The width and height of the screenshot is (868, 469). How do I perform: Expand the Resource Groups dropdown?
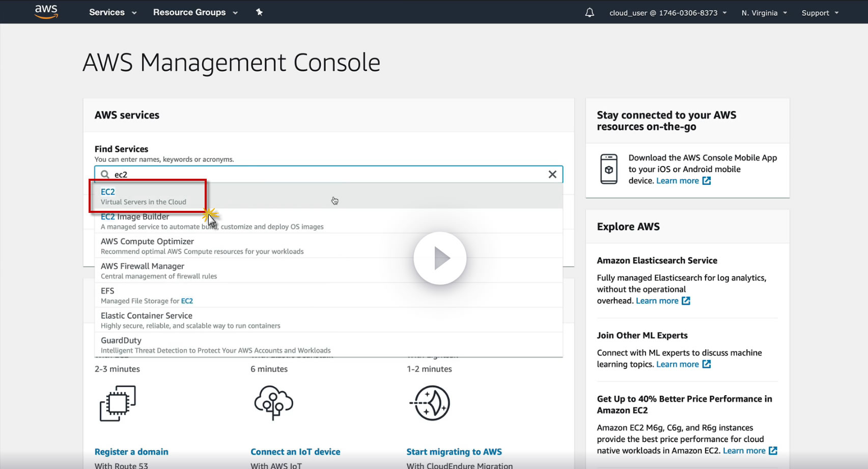pyautogui.click(x=195, y=12)
